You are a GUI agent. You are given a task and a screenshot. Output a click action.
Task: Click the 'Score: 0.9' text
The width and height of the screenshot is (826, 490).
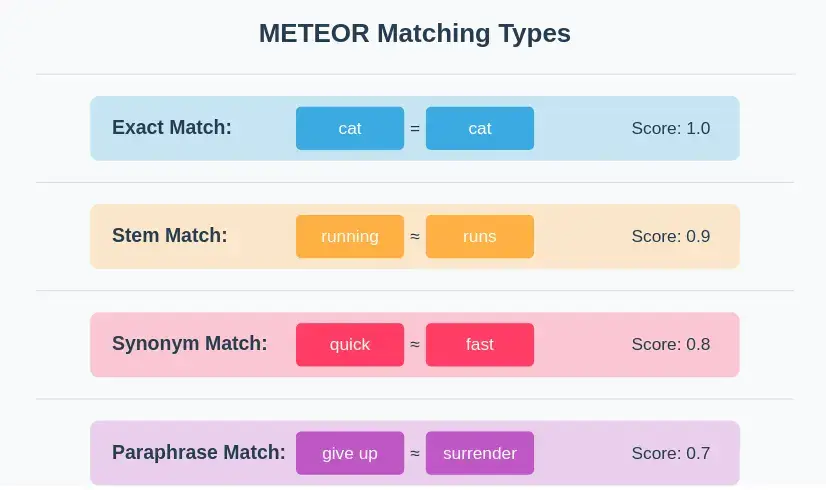tap(671, 237)
